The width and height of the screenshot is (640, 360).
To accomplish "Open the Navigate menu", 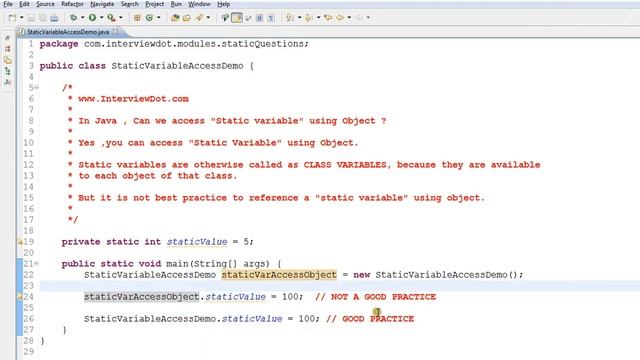I will [x=102, y=4].
